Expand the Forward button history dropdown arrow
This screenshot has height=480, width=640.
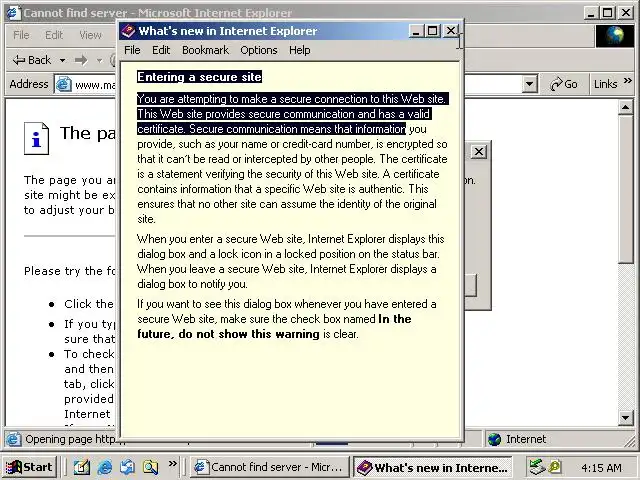click(x=99, y=60)
